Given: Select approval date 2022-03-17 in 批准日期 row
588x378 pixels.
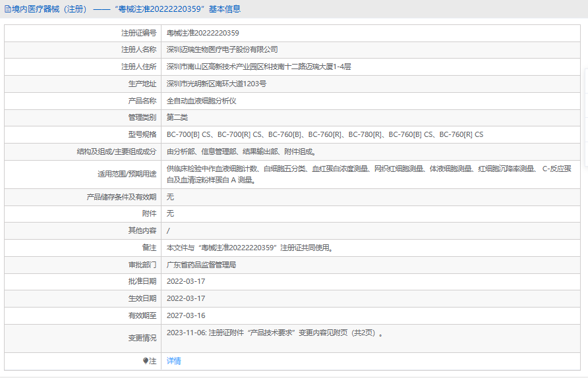Looking at the screenshot, I should click(x=186, y=281).
